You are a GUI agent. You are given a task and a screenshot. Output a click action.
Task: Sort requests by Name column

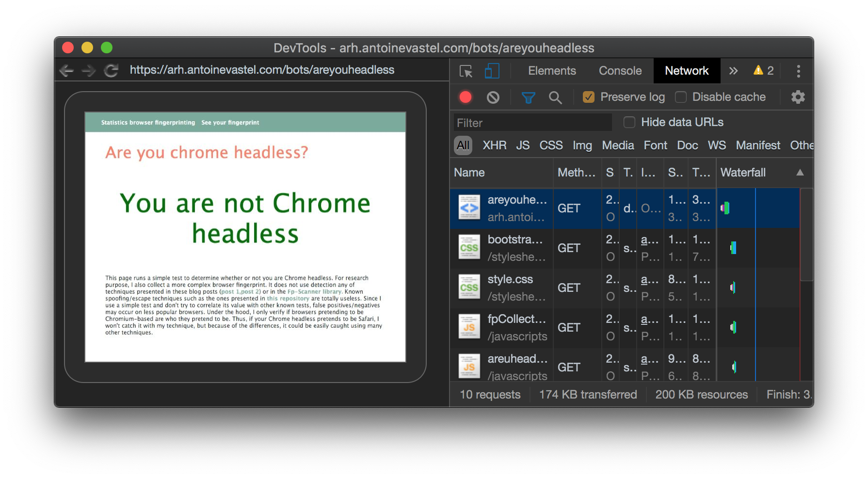tap(501, 173)
